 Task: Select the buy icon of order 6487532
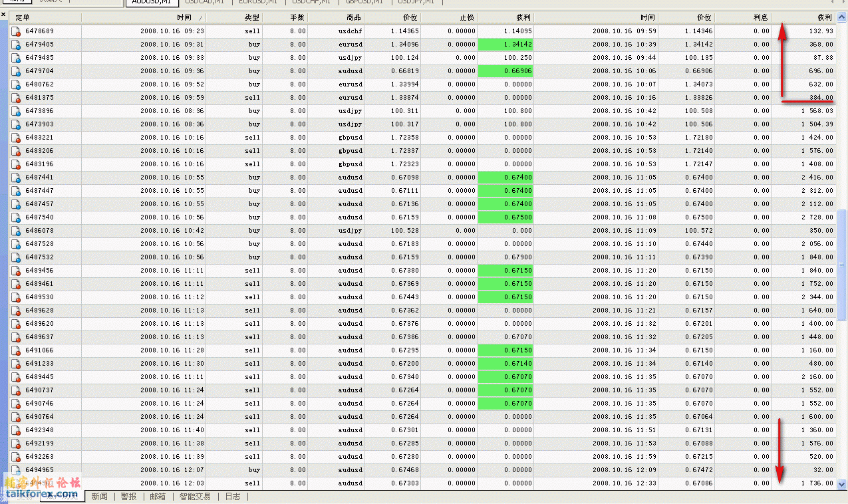[16, 257]
